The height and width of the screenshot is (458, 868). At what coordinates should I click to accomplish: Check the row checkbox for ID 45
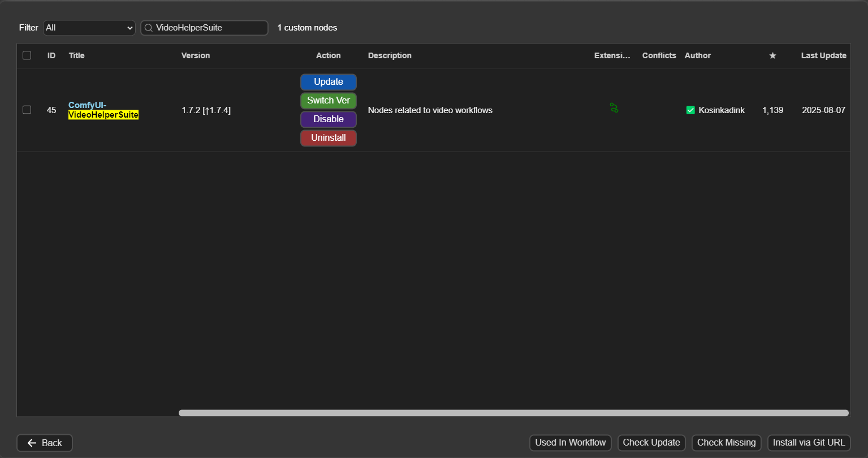27,110
